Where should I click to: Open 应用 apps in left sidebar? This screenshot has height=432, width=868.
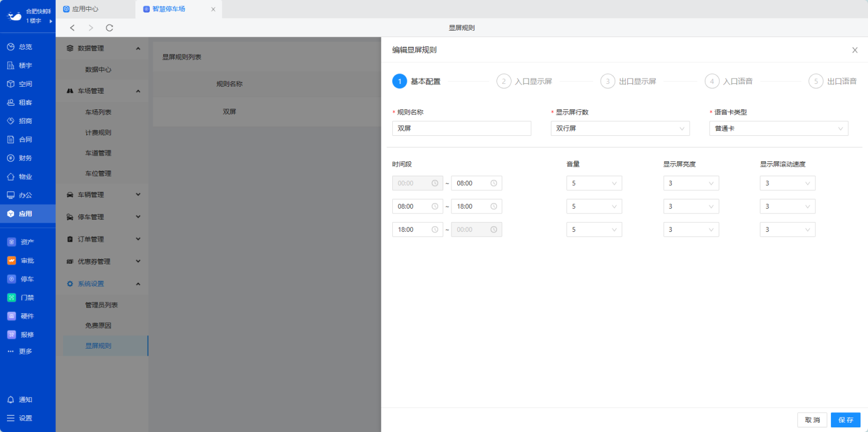coord(27,213)
